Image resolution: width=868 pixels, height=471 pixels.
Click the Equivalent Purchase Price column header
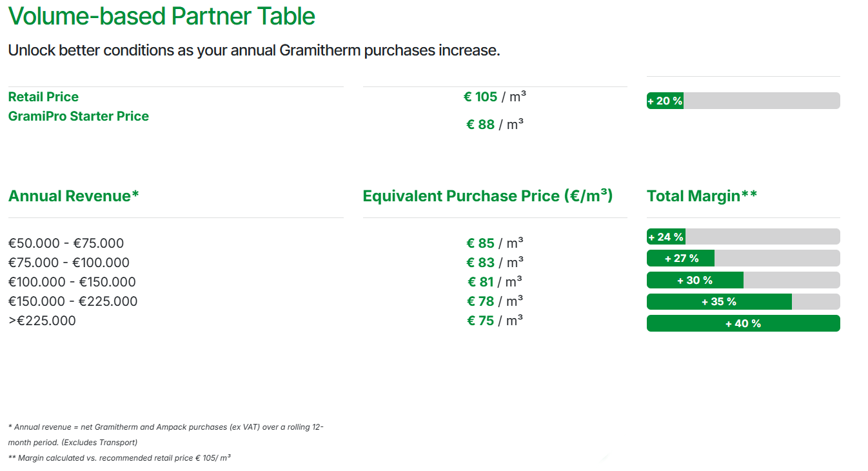pyautogui.click(x=488, y=196)
